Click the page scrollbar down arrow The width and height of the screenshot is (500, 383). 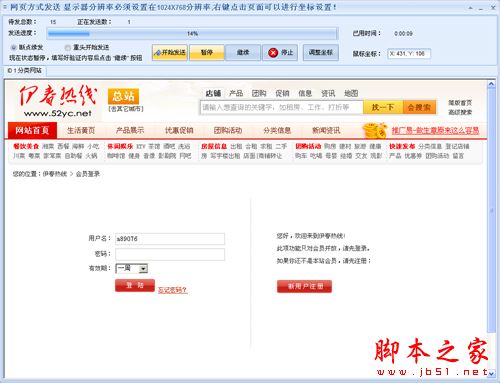click(x=491, y=374)
